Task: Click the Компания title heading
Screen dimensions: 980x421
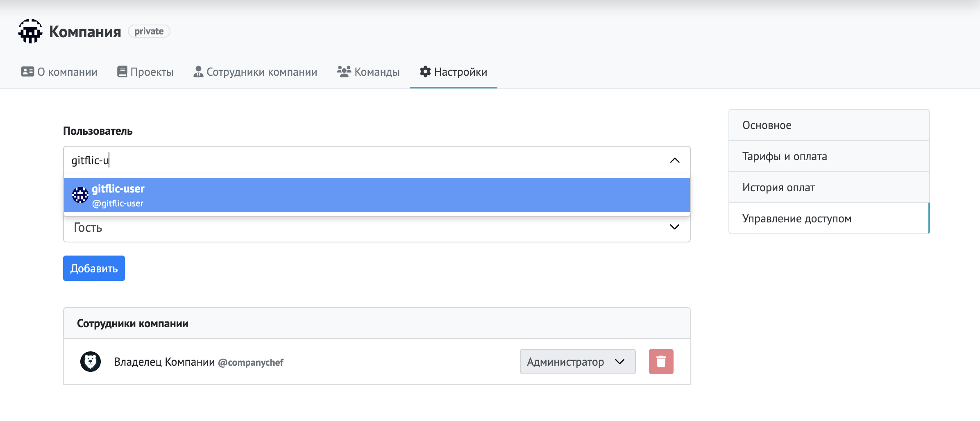Action: click(x=85, y=32)
